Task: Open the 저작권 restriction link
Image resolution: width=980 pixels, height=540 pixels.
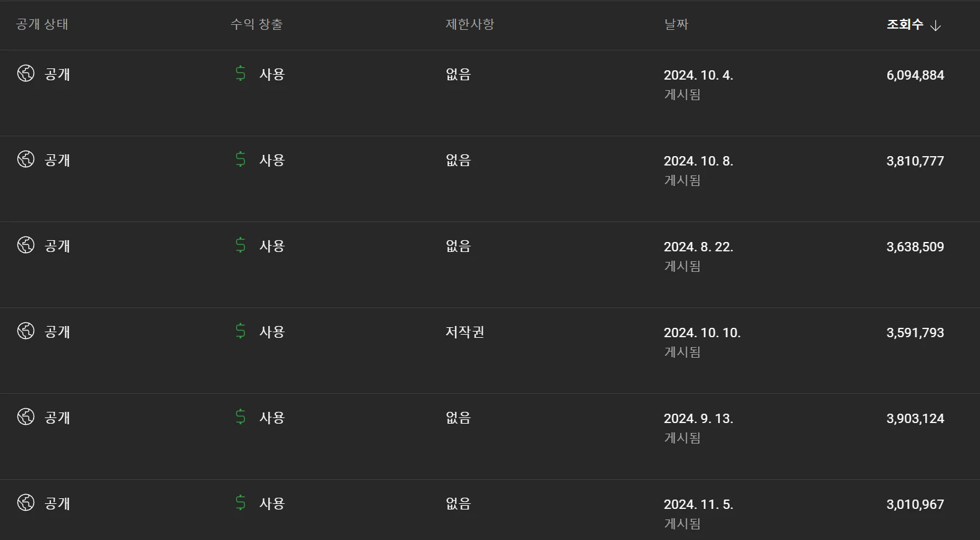Action: coord(465,332)
